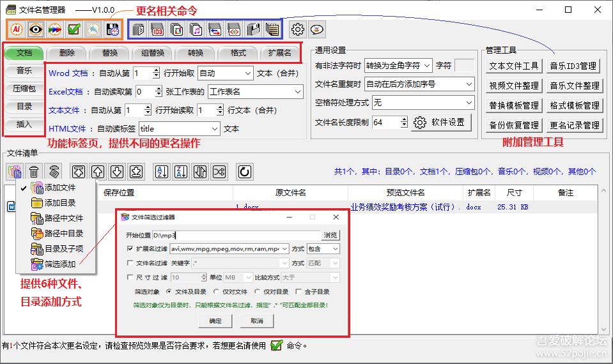
Task: Open the ID3 music tag tool icon
Action: pos(157,29)
